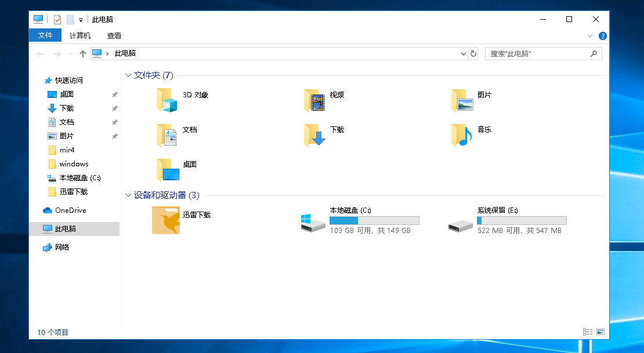Expand the ribbon with the chevron
The image size is (644, 353).
pos(591,36)
